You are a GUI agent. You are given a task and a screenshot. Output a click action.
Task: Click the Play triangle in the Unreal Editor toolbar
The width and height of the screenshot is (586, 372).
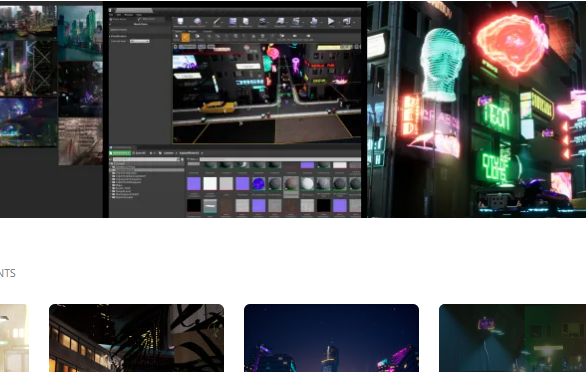[x=331, y=22]
